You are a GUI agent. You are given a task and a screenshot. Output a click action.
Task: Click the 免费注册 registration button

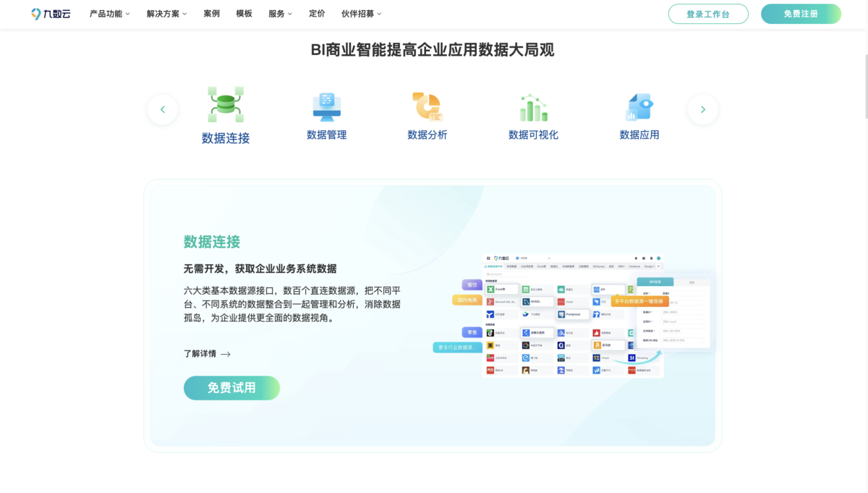click(x=801, y=13)
